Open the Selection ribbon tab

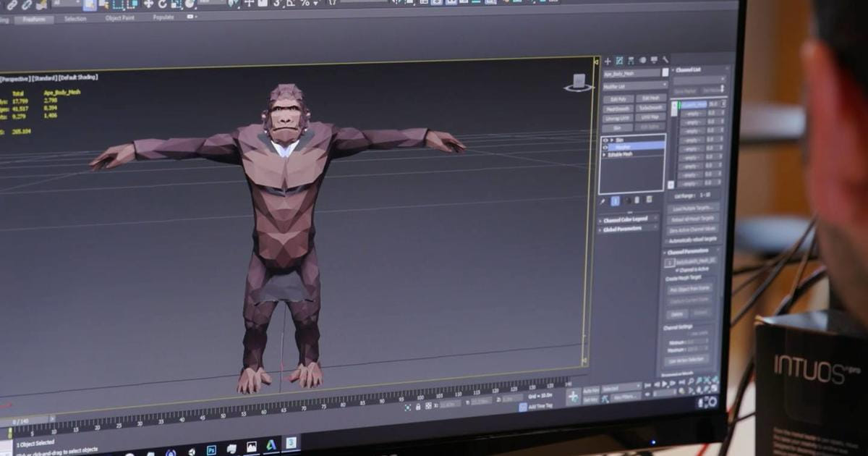tap(75, 19)
